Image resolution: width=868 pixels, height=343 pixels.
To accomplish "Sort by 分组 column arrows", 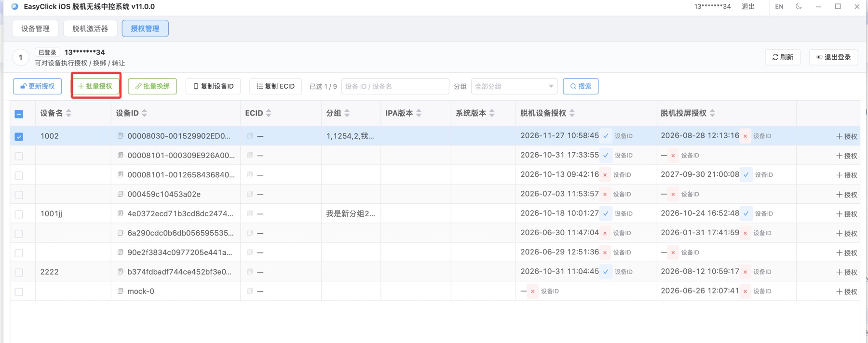I will tap(347, 113).
